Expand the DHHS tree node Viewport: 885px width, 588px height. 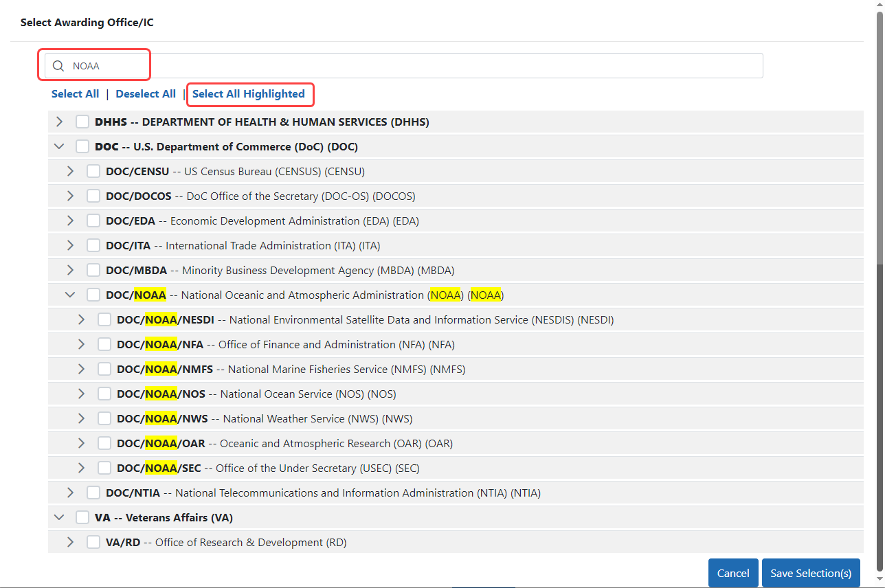click(x=59, y=122)
